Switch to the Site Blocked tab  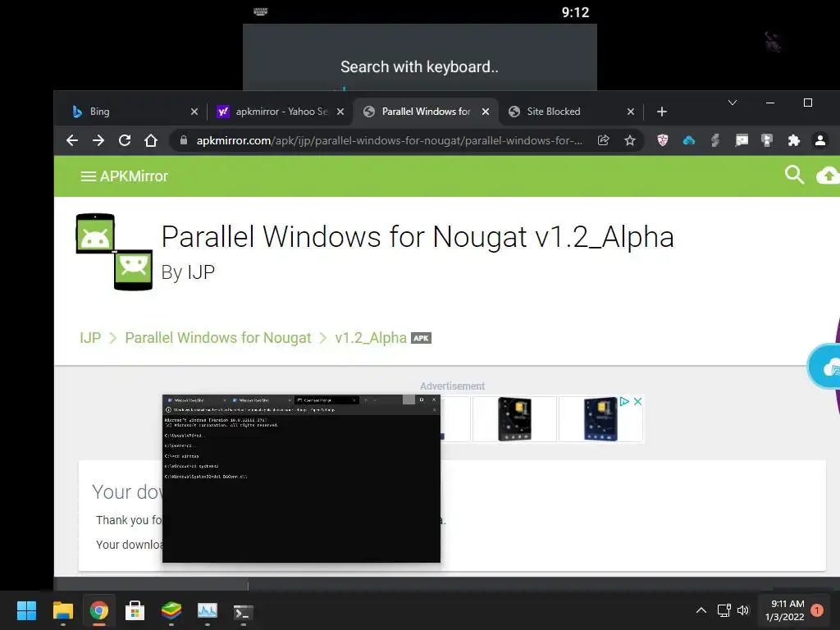571,112
